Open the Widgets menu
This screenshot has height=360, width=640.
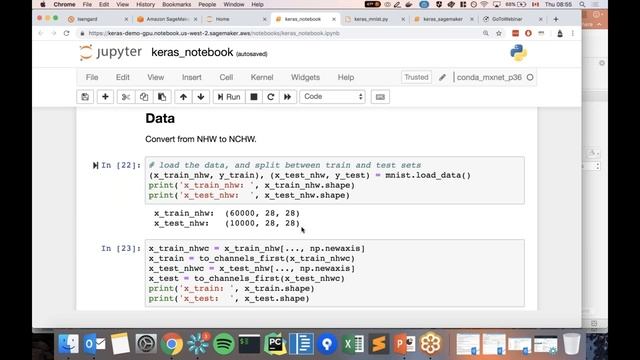coord(305,77)
